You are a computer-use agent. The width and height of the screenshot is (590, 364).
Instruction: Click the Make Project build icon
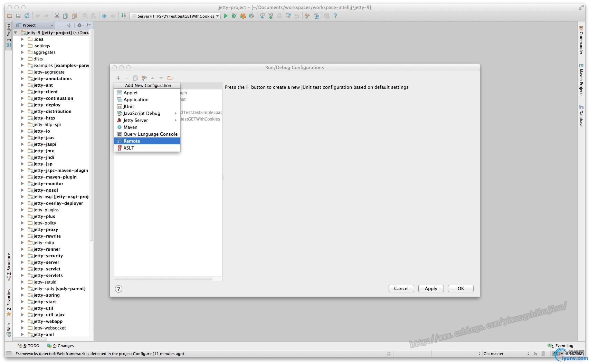tap(124, 16)
